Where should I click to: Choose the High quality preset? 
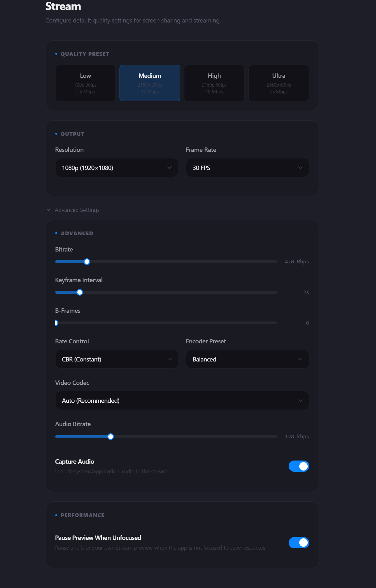tap(214, 83)
